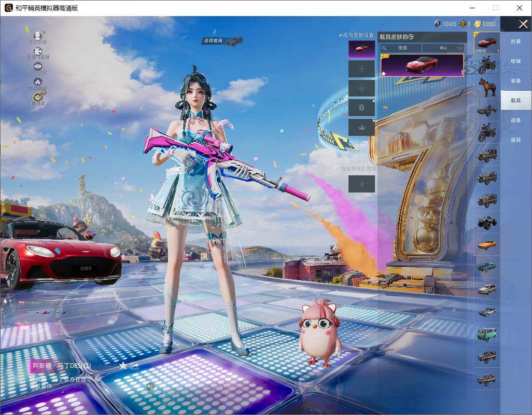
Task: Click the 适用载具 vehicle button
Action: [223, 40]
